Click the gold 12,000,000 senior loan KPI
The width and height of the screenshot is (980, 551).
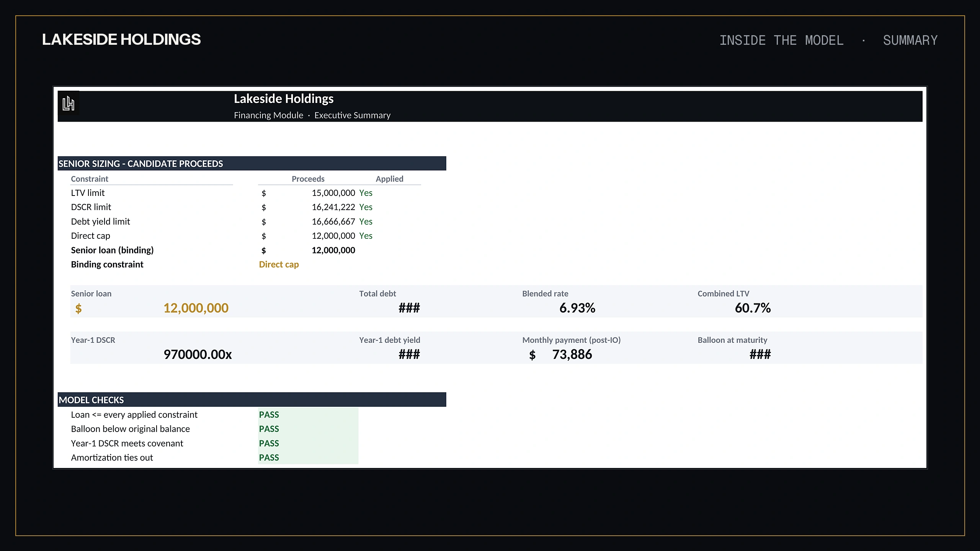click(x=196, y=308)
